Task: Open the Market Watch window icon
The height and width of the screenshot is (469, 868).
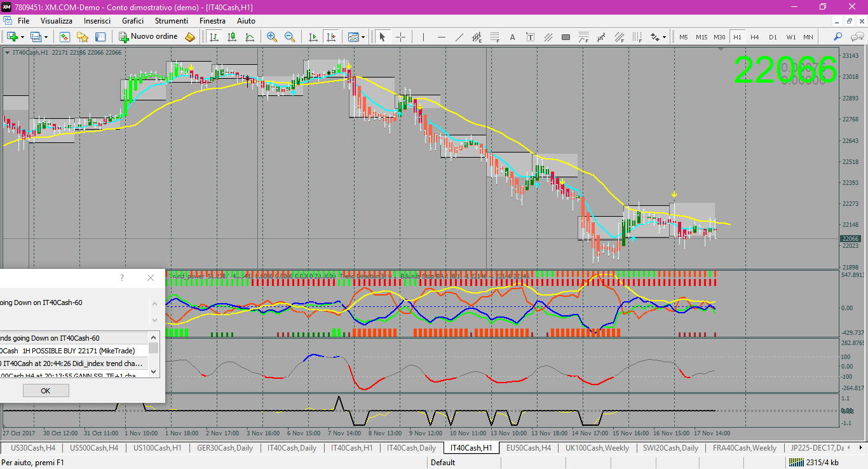Action: tap(64, 37)
